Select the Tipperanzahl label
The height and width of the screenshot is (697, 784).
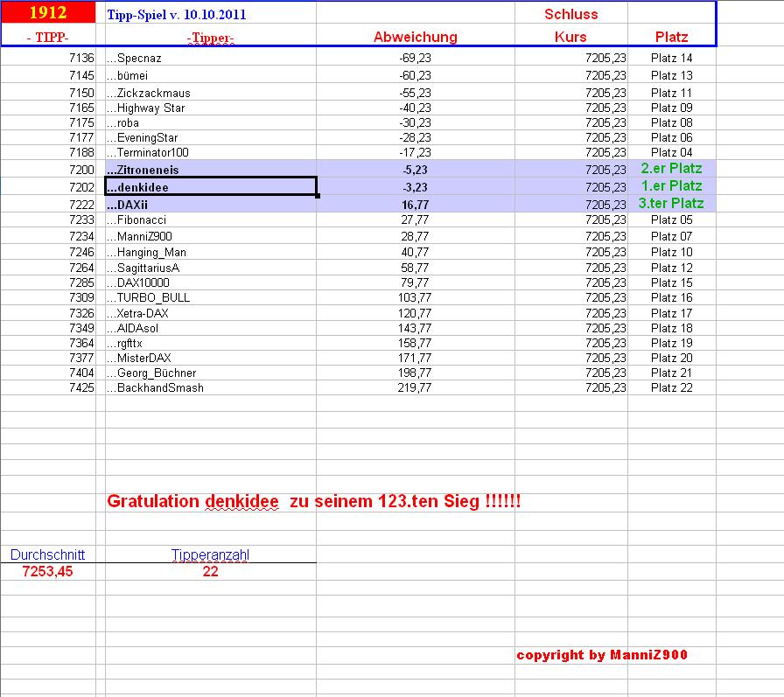tap(211, 554)
